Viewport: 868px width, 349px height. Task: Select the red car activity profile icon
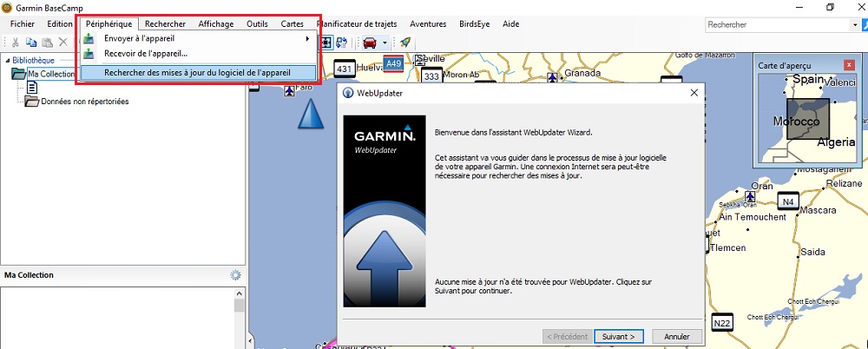[369, 42]
